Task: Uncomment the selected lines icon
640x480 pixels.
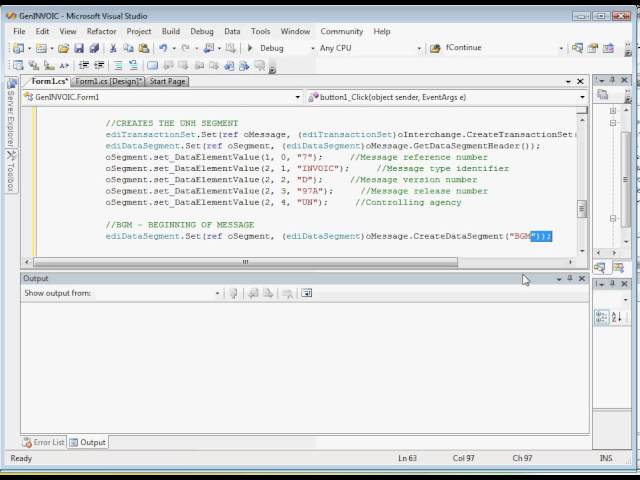Action: [x=133, y=65]
